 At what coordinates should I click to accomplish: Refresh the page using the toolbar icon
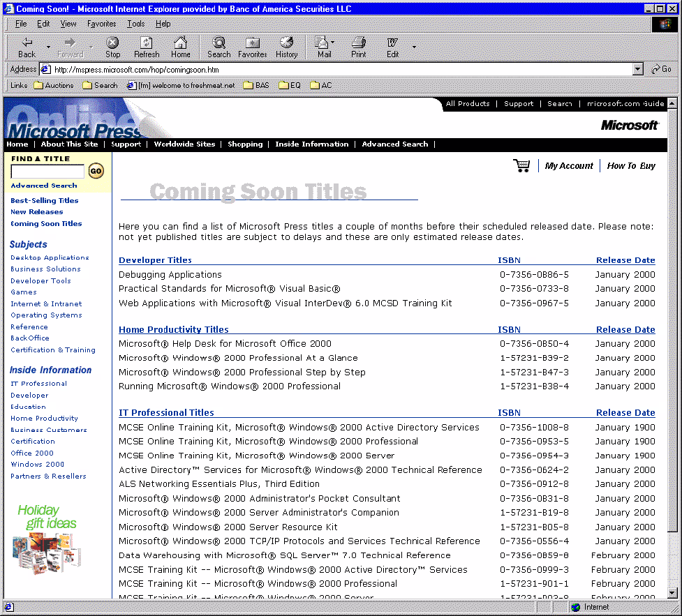147,43
